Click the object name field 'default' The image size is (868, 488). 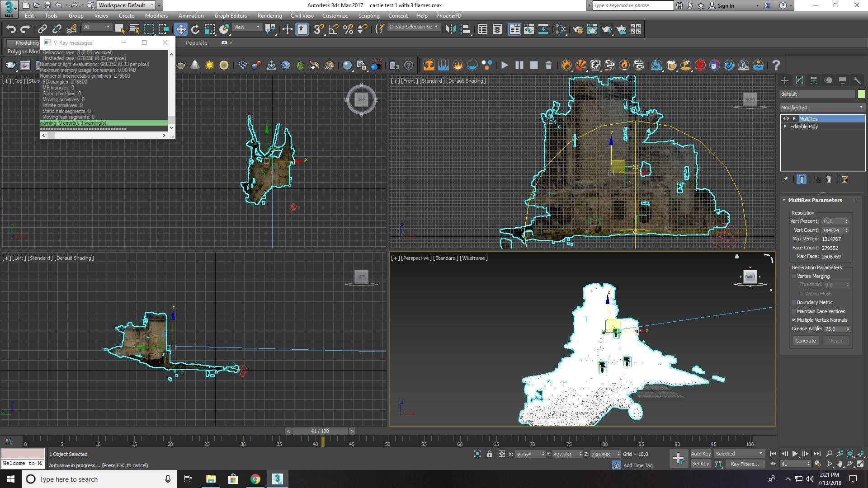point(817,94)
